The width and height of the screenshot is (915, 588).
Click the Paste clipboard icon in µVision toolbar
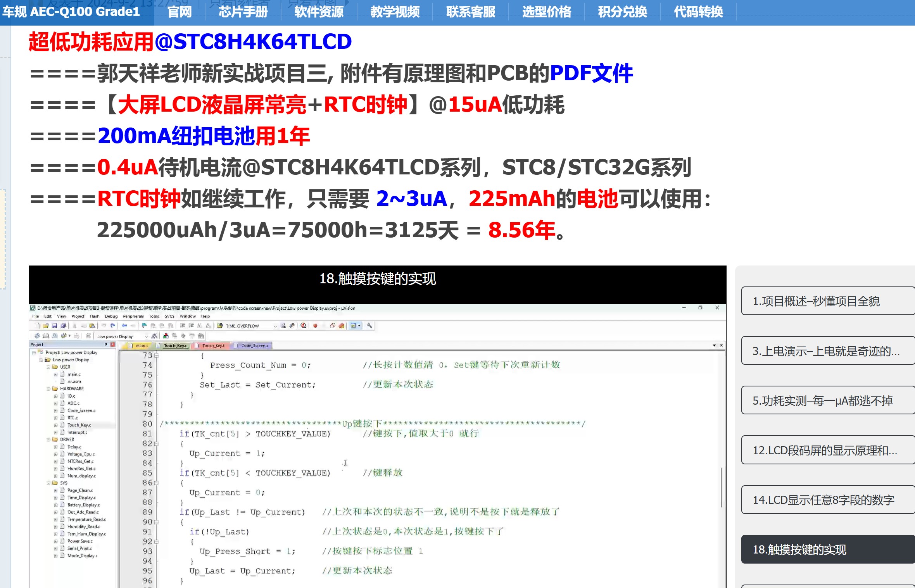click(x=92, y=326)
